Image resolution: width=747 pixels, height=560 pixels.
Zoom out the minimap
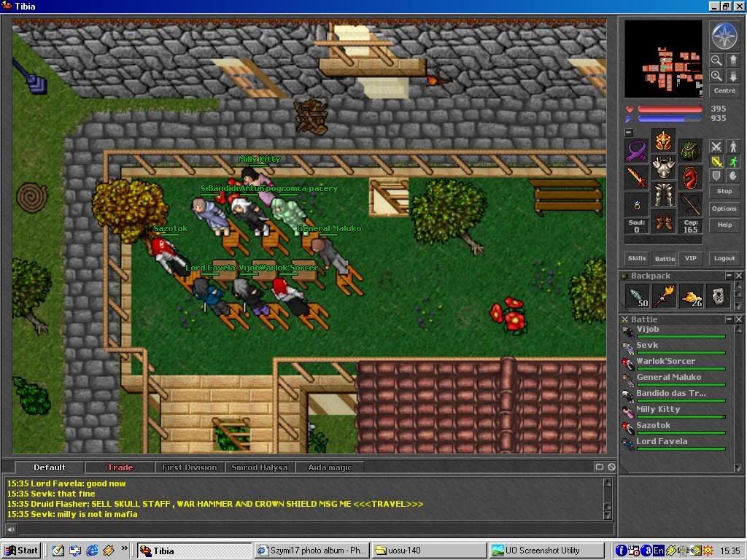click(x=716, y=61)
